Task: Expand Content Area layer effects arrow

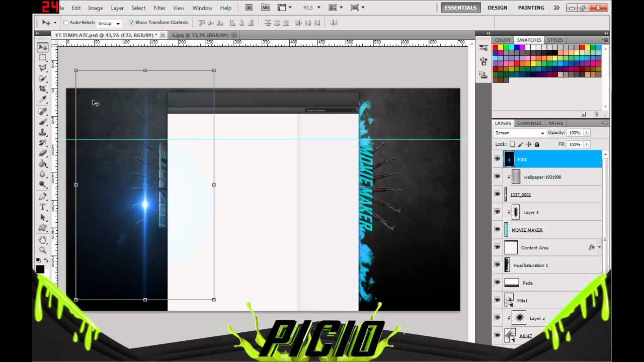Action: tap(599, 247)
